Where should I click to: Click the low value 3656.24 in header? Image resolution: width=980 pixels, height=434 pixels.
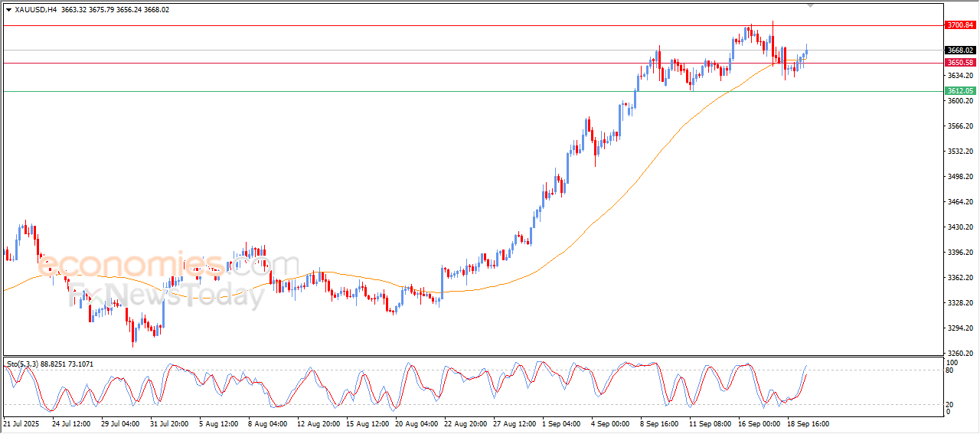click(130, 10)
